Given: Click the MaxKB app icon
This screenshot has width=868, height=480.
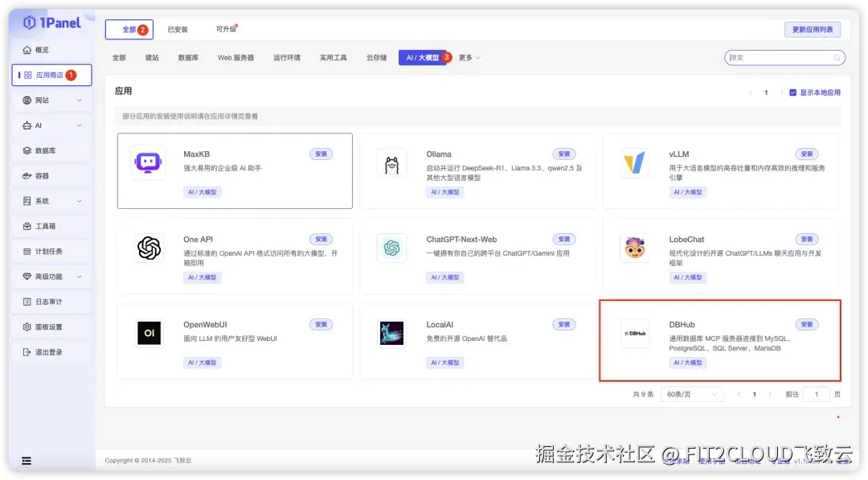Looking at the screenshot, I should coord(149,162).
